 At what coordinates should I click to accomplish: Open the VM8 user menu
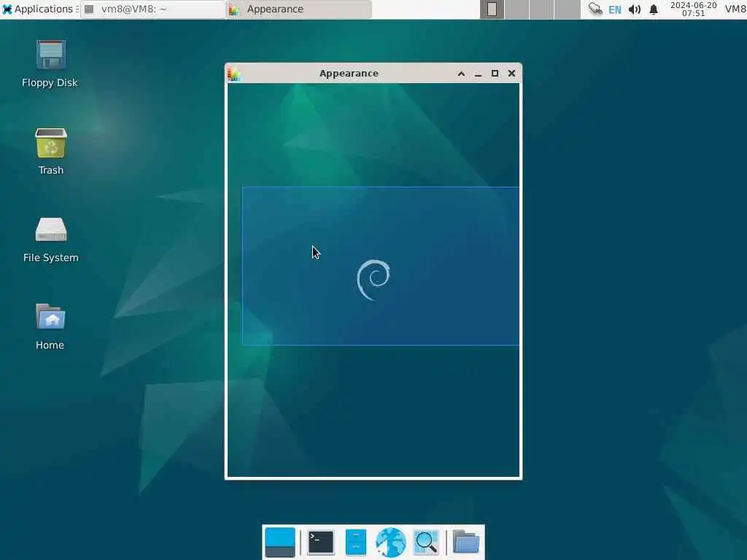coord(735,9)
